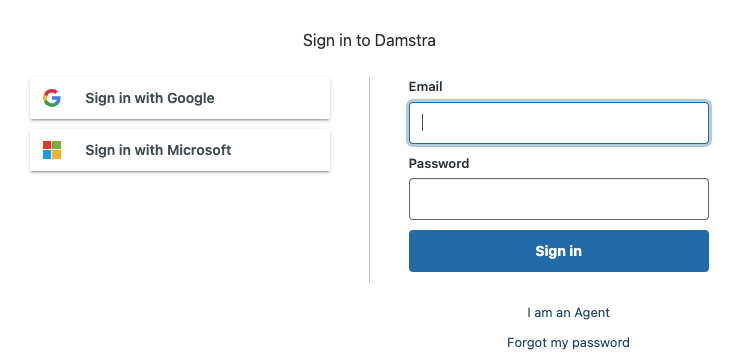Focus the Email input field
The image size is (734, 364).
[559, 123]
